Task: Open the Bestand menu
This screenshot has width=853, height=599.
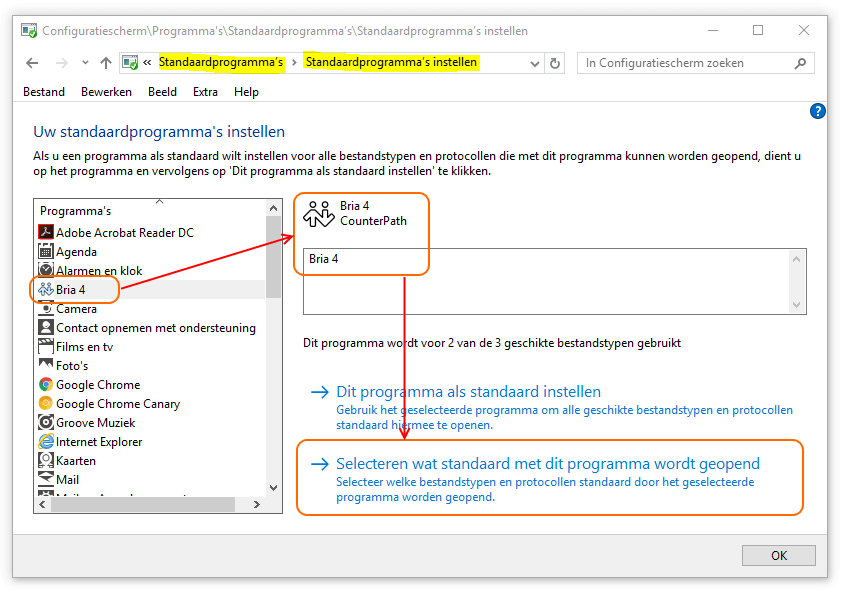Action: [x=44, y=92]
